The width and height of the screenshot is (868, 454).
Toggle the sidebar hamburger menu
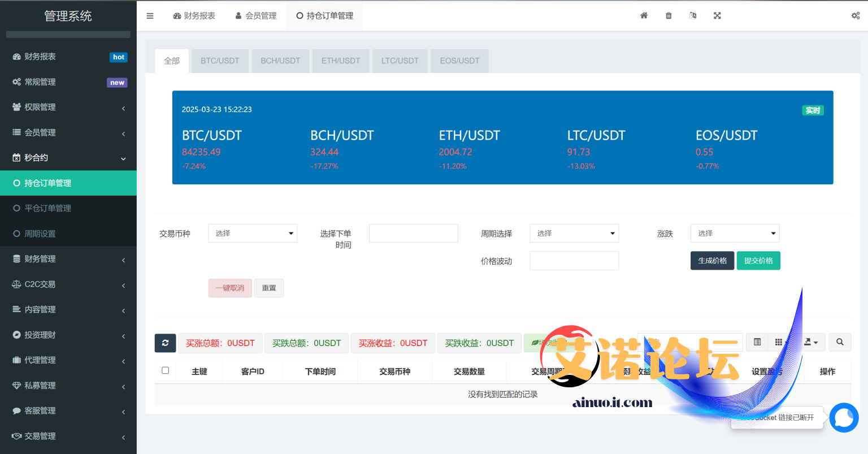(x=150, y=16)
